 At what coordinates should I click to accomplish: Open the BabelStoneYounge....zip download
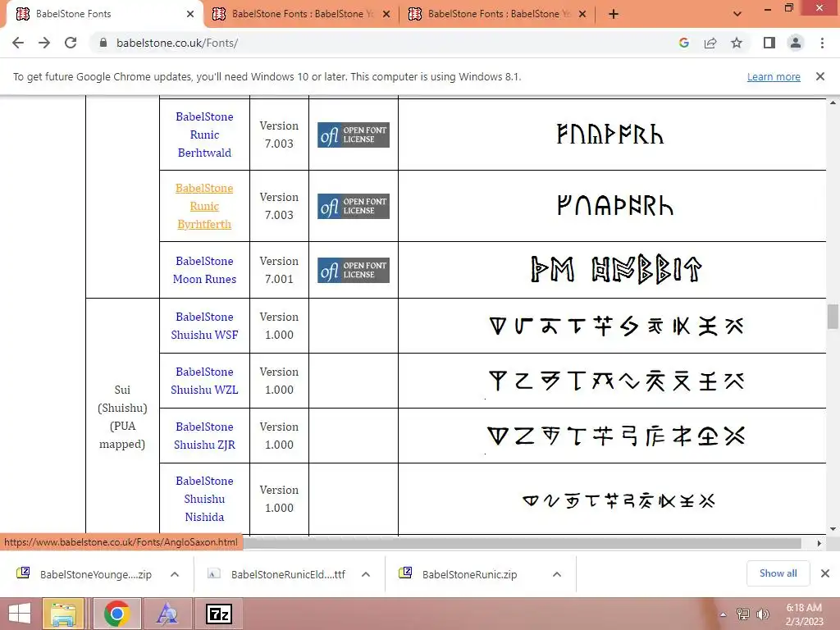[85, 574]
